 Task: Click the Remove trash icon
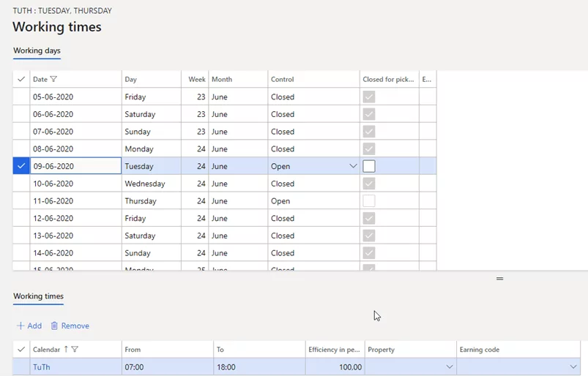tap(54, 326)
